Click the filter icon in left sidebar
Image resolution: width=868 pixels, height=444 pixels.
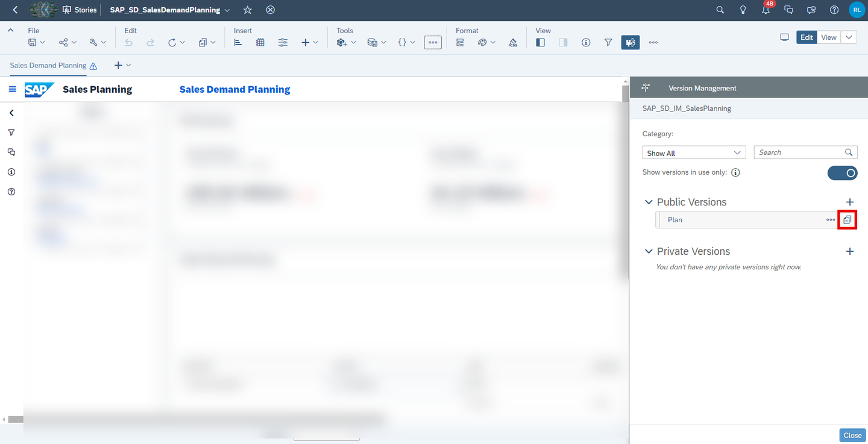click(11, 133)
